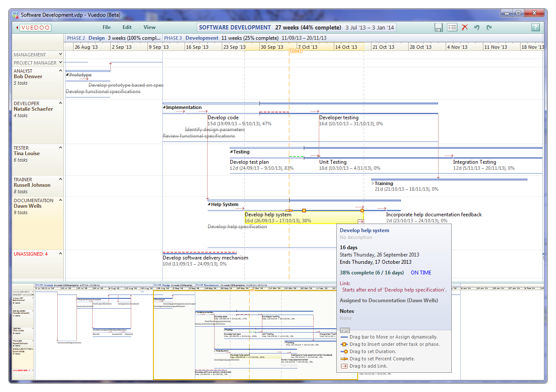
Task: Click the Save floppy disk icon
Action: 438,27
